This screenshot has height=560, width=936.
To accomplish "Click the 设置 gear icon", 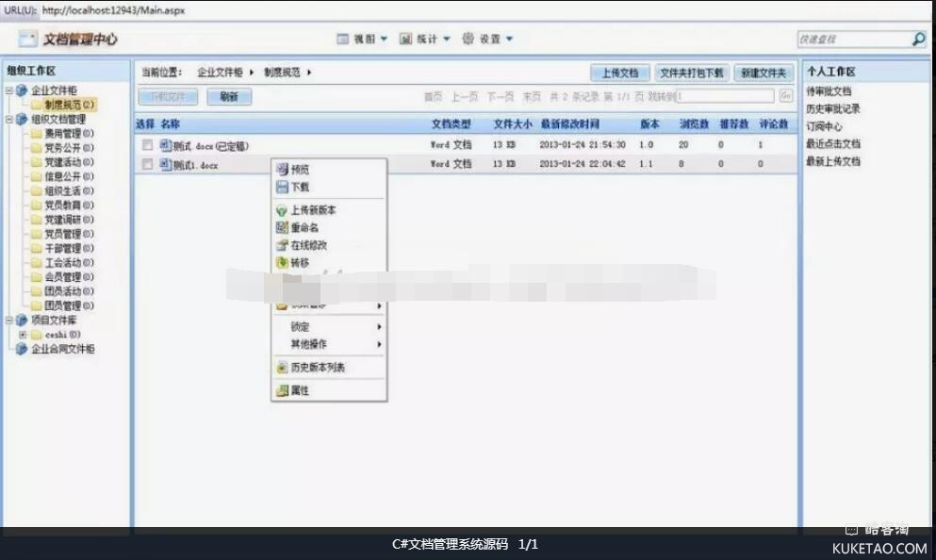I will [468, 39].
